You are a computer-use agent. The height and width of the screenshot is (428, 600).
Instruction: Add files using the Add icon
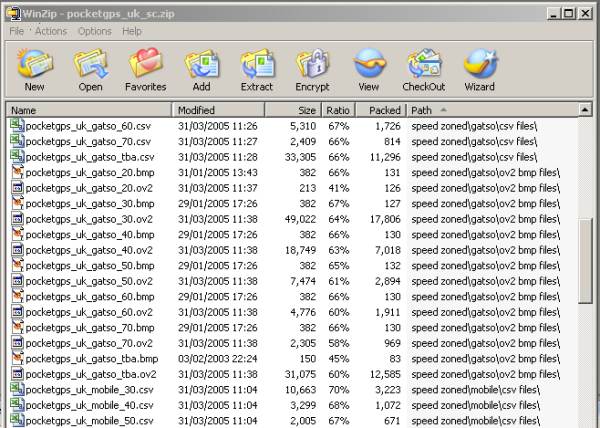click(x=201, y=64)
